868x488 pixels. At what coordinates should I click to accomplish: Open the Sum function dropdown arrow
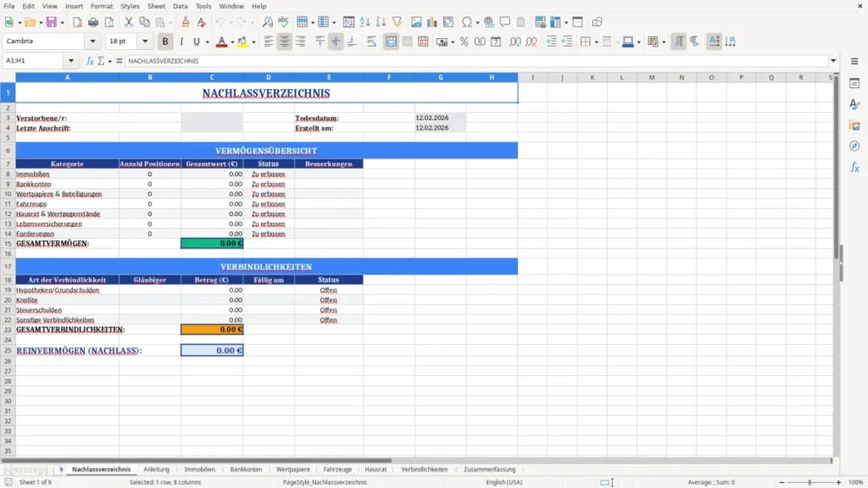coord(110,61)
